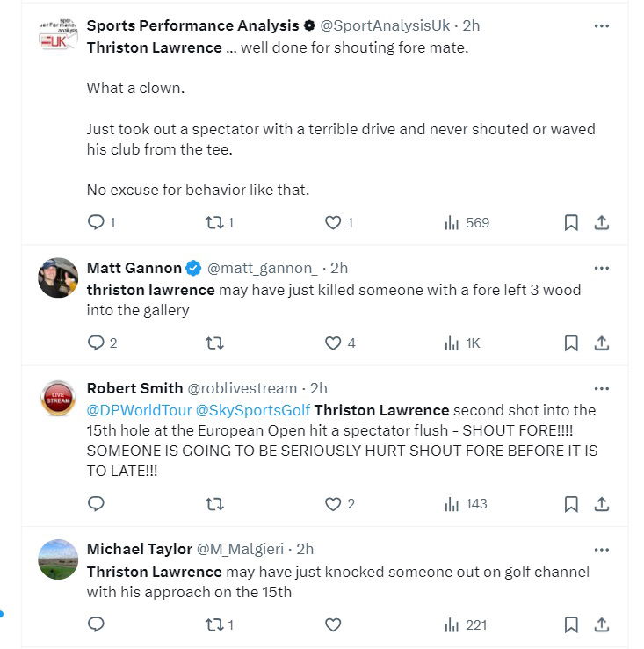The width and height of the screenshot is (644, 649).
Task: Like Matt Gannon's tweet
Action: 333,343
